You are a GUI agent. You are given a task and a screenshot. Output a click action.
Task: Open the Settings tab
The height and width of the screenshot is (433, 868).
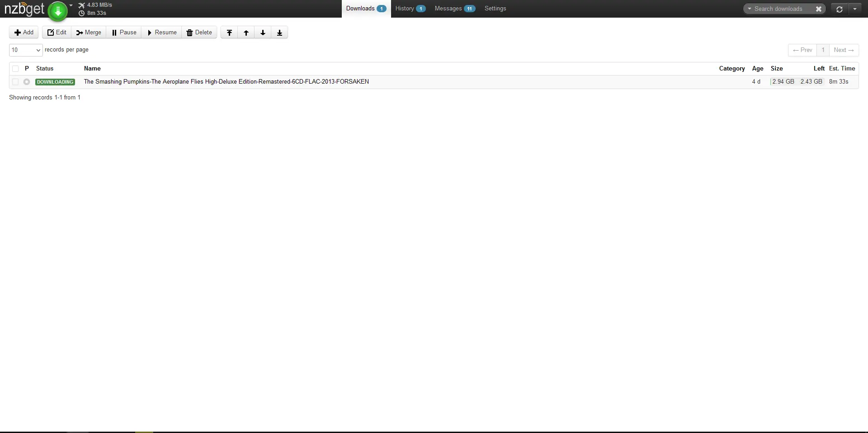(x=495, y=9)
